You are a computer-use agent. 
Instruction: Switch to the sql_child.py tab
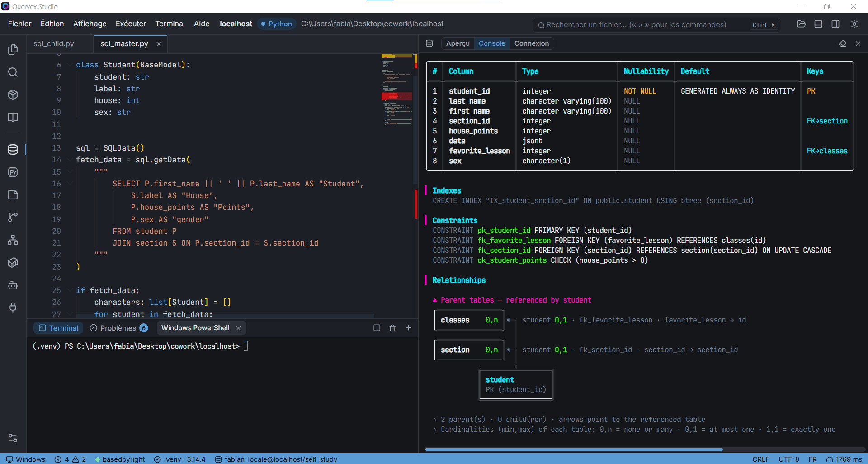coord(54,43)
